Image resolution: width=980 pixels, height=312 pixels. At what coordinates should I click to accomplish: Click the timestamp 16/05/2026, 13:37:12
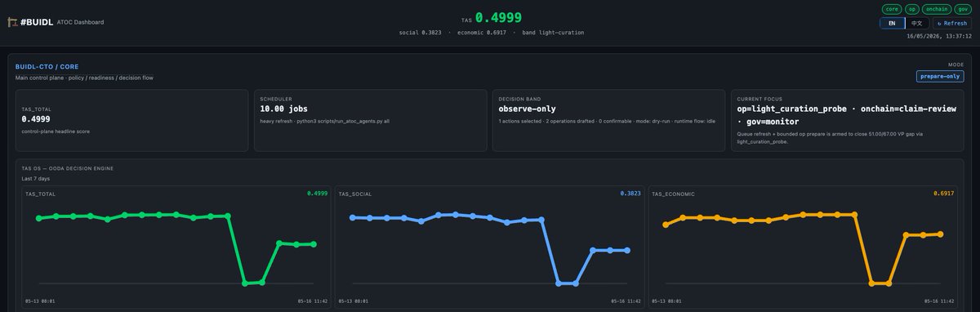click(x=940, y=36)
